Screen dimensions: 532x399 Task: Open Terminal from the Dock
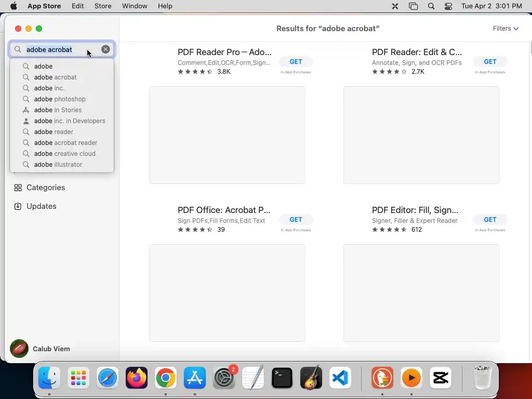coord(282,378)
